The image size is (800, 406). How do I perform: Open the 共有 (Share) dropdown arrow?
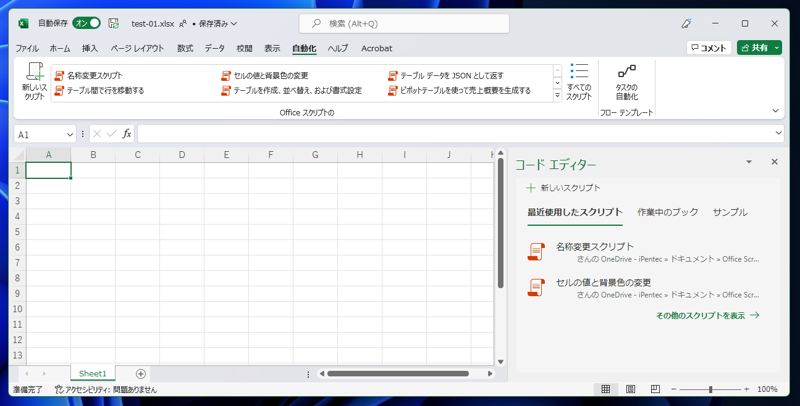coord(777,47)
